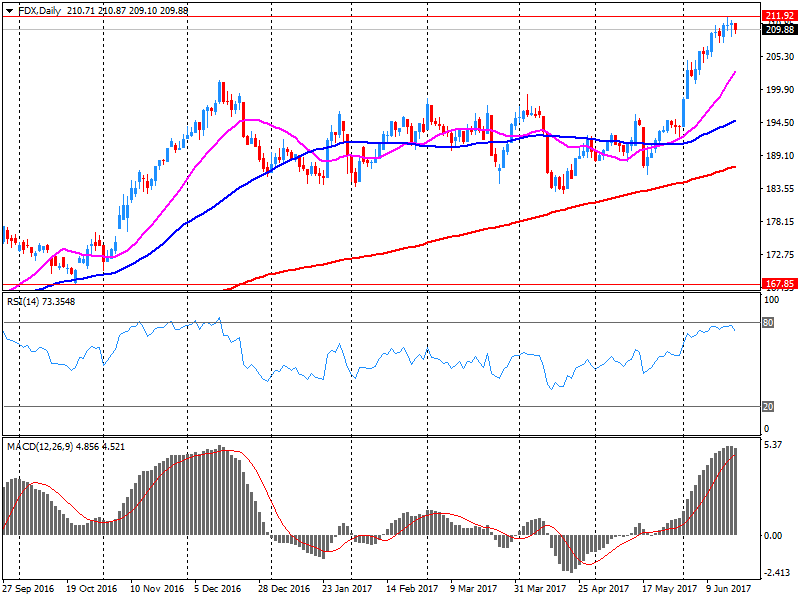Click price axis value 194.50
Screen dimensions: 800x600
point(780,122)
